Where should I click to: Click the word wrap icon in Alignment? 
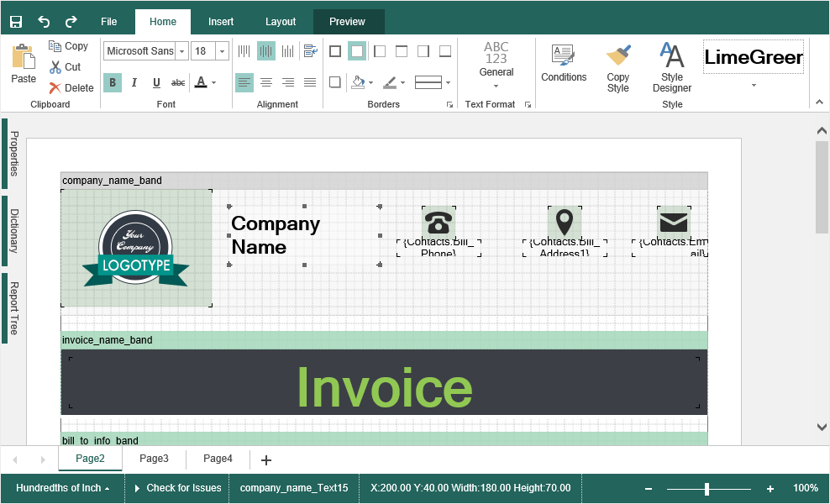(x=310, y=51)
